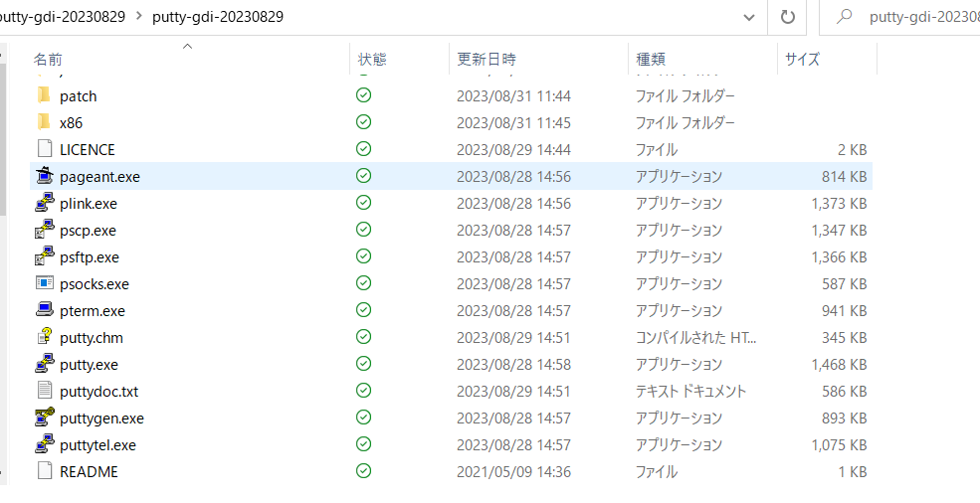The height and width of the screenshot is (503, 980).
Task: Click the コンパイルされた HT... type cell
Action: pos(695,338)
